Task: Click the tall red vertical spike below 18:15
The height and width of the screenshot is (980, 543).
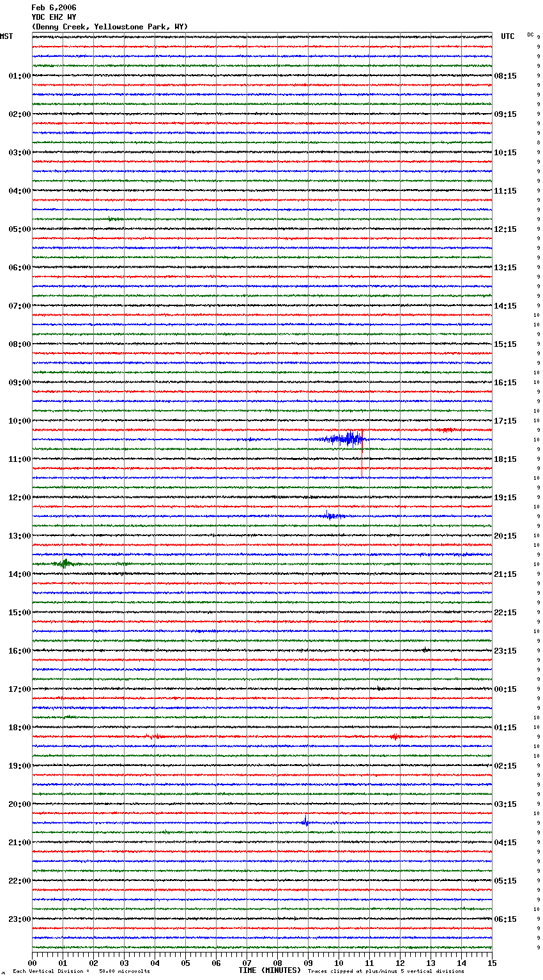Action: pyautogui.click(x=362, y=454)
